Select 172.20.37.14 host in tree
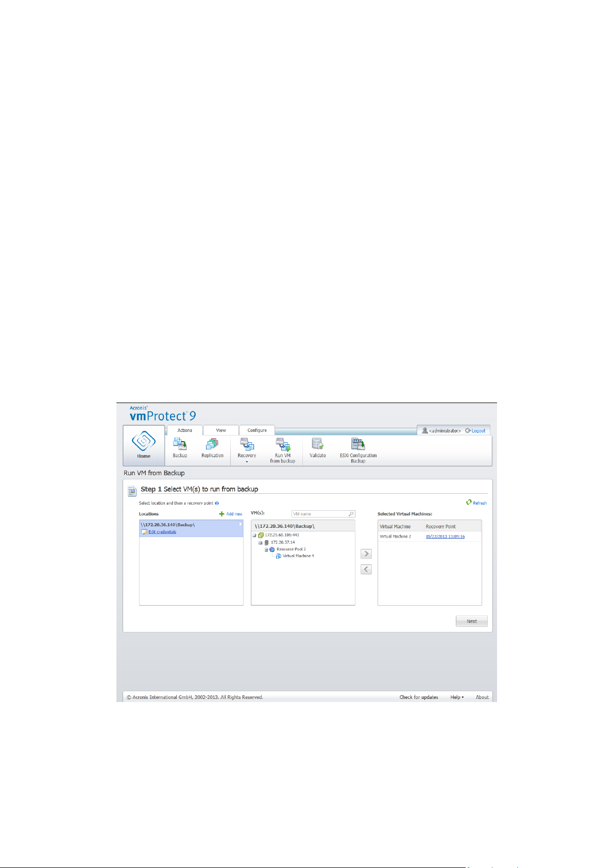The height and width of the screenshot is (868, 614). pyautogui.click(x=283, y=542)
